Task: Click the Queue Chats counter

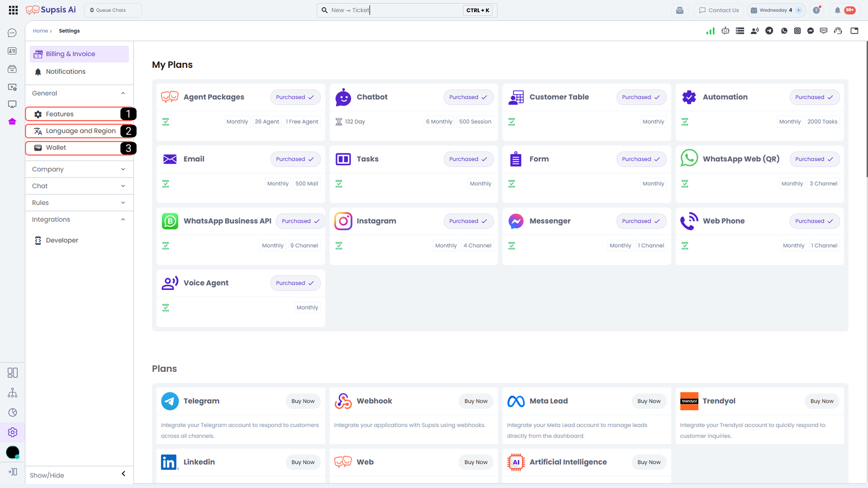Action: [x=113, y=10]
